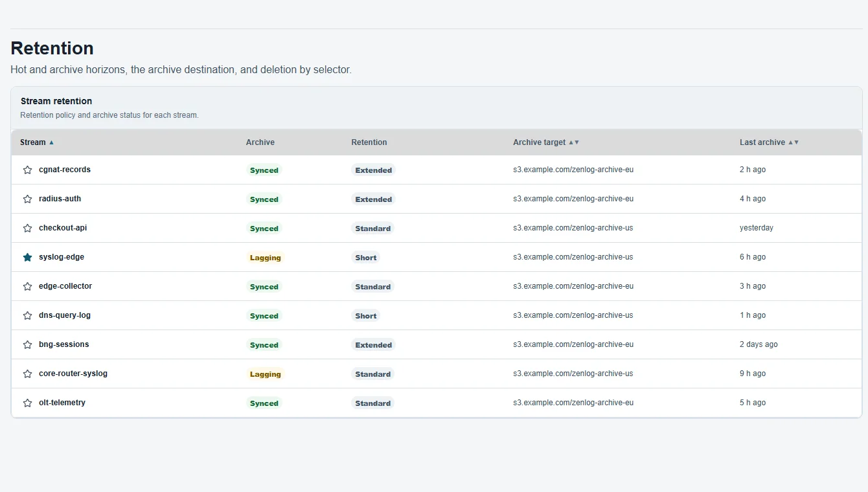
Task: Click Standard badge in checkout-api row
Action: (x=373, y=229)
